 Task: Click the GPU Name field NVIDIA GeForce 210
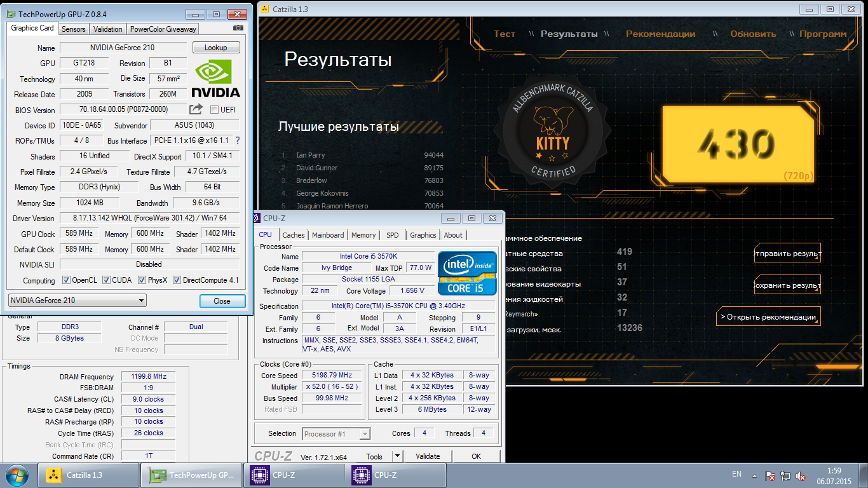pos(123,48)
